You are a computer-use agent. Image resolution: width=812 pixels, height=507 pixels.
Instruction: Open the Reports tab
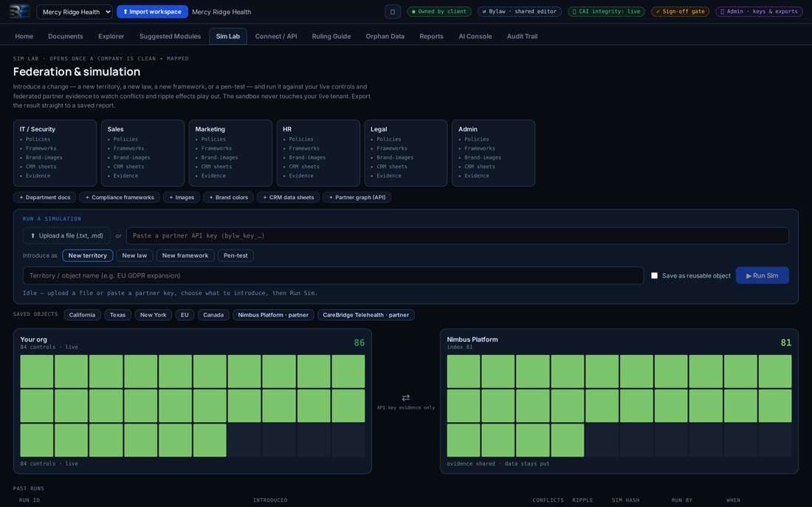431,36
